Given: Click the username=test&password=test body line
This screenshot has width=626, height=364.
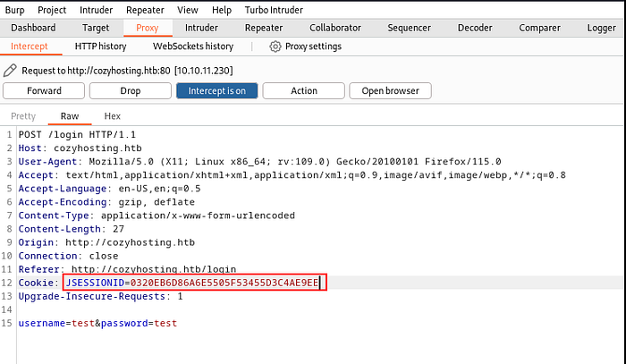Looking at the screenshot, I should (x=97, y=323).
